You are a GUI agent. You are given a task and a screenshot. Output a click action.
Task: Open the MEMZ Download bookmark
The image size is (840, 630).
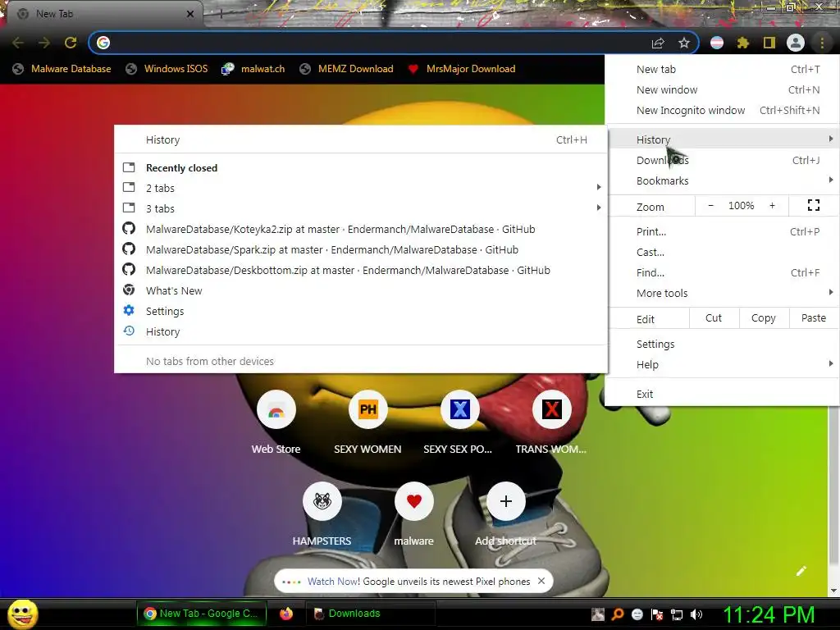[x=347, y=69]
